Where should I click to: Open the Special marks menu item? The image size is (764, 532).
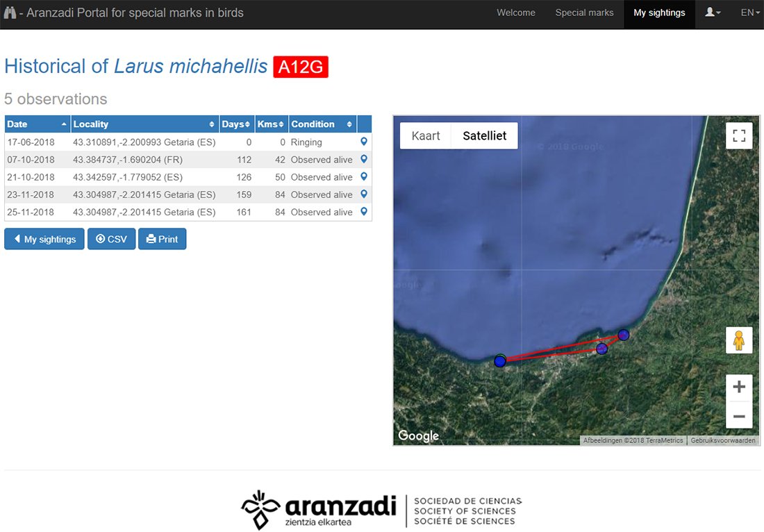coord(584,13)
